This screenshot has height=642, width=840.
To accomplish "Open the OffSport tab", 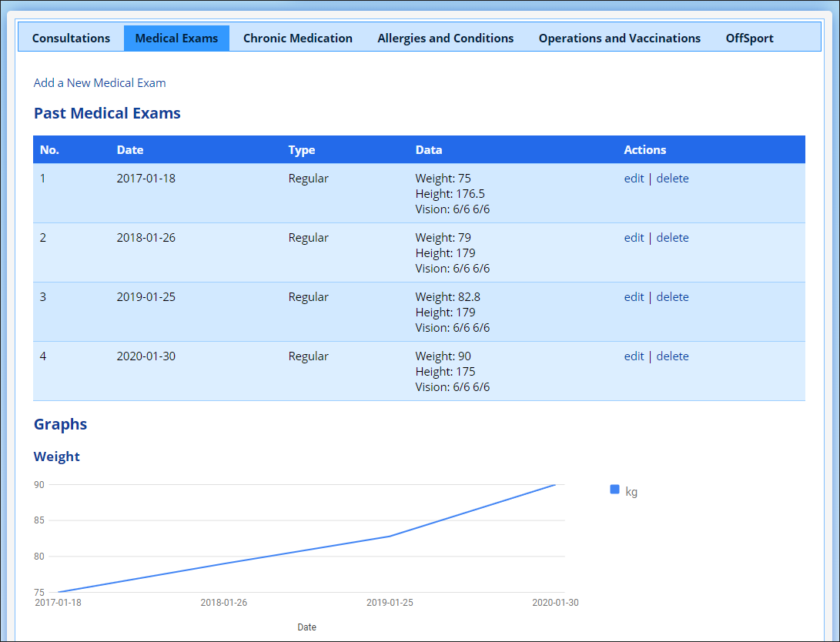I will pyautogui.click(x=749, y=38).
